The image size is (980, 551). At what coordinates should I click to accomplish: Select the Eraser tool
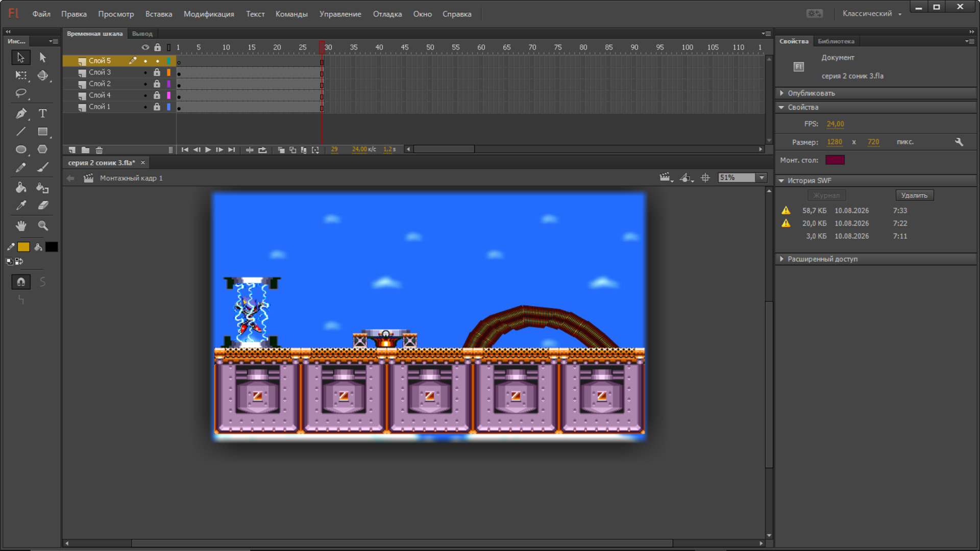point(43,206)
